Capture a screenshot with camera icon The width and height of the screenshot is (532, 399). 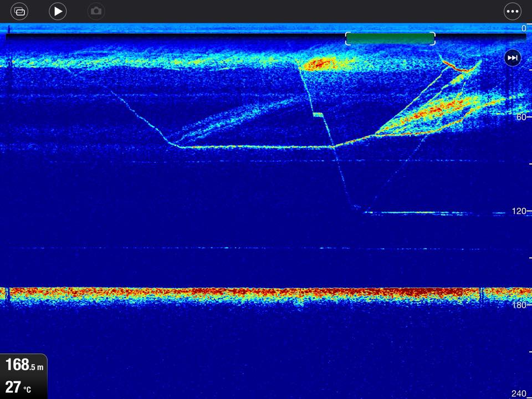(96, 12)
